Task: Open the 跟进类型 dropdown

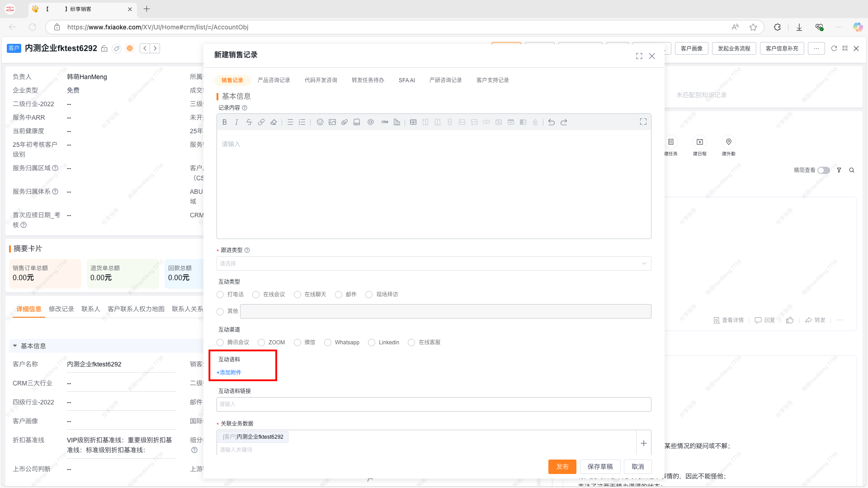Action: (434, 263)
